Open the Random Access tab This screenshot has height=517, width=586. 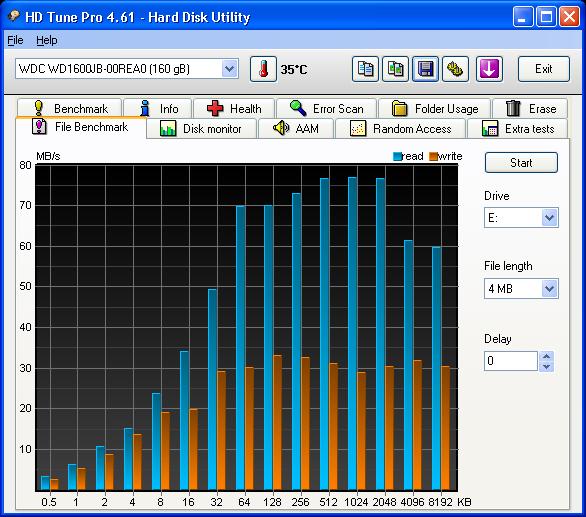[x=401, y=129]
